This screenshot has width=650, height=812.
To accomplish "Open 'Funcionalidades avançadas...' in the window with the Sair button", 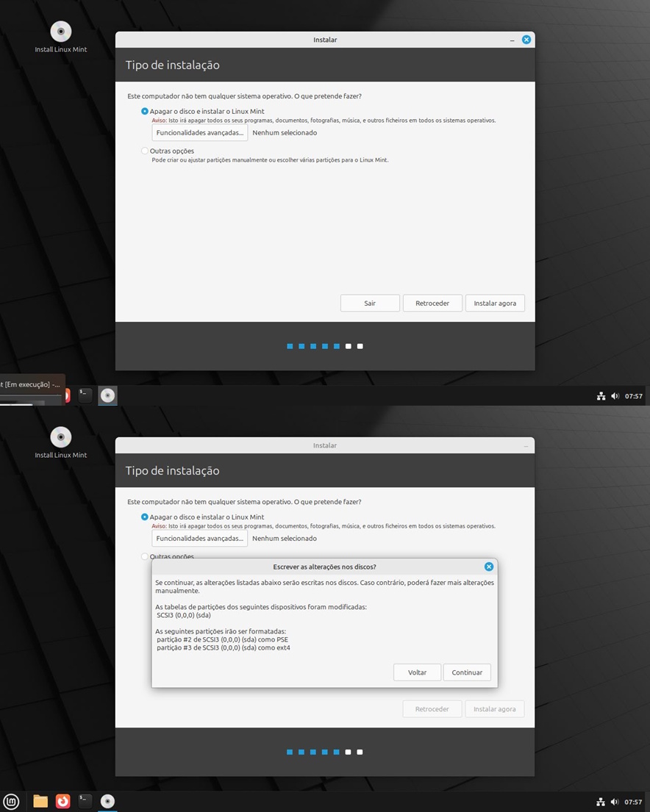I will click(x=199, y=133).
